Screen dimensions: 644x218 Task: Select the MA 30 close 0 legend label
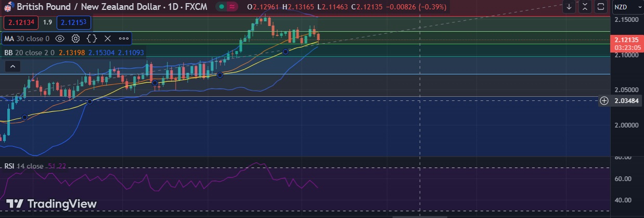[27, 39]
